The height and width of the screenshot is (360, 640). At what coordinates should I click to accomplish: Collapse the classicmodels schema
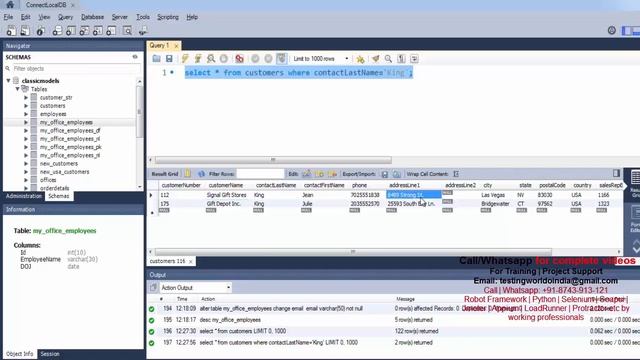[8, 81]
